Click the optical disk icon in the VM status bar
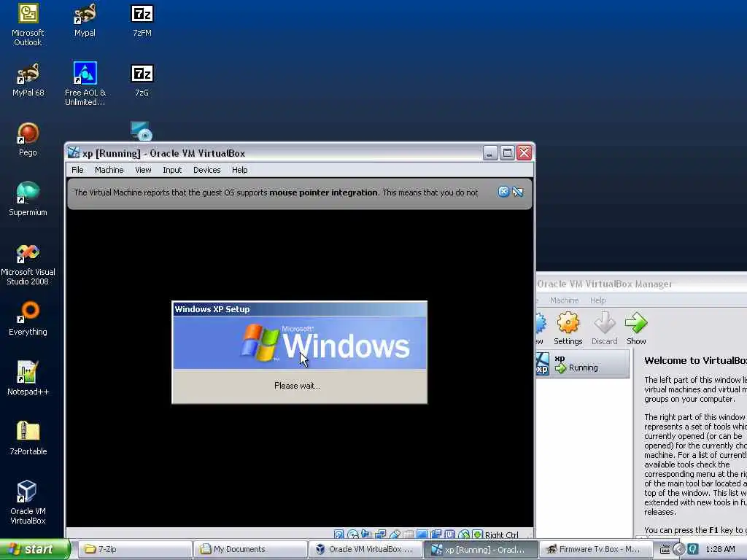Screen dimensions: 747x560 [x=353, y=534]
